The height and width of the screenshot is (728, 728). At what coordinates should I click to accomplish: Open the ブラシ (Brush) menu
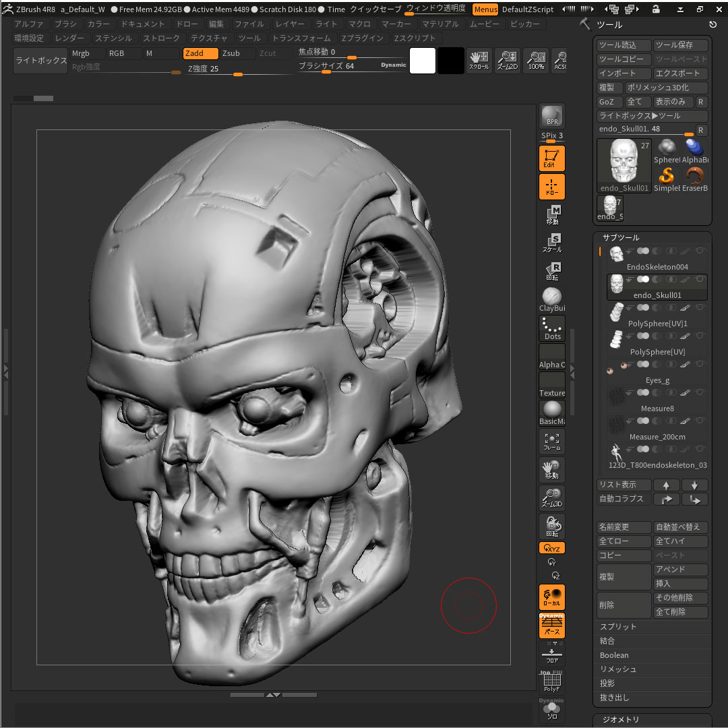pyautogui.click(x=65, y=24)
